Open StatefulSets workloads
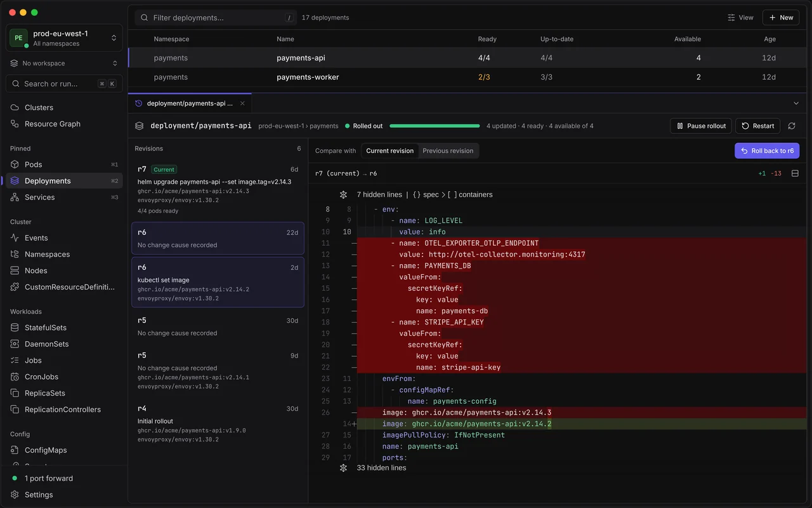Viewport: 812px width, 508px height. 64,328
